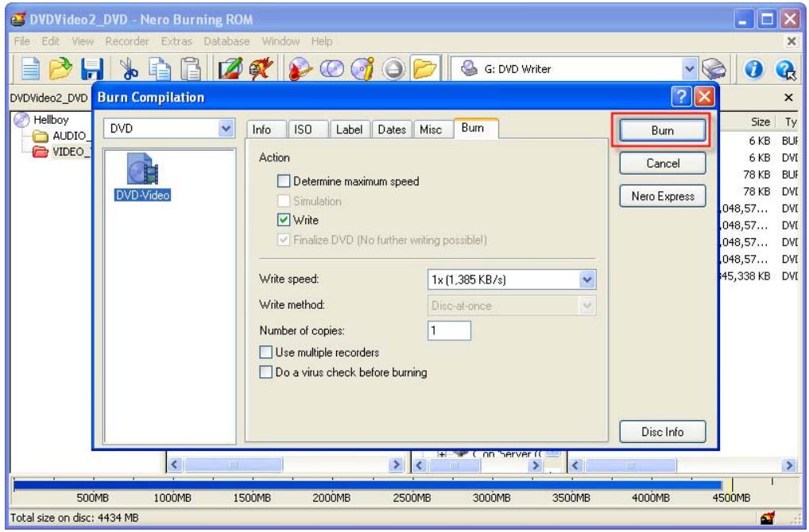Viewport: 809px width, 532px height.
Task: Click the Disc info icon in toolbar
Action: 362,69
